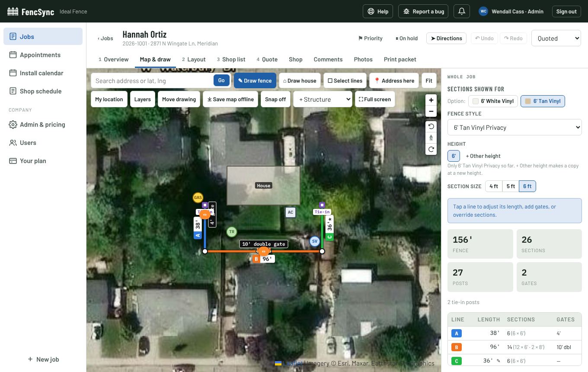Open the + Structure dropdown
Screen dimensions: 588x372
(x=323, y=99)
